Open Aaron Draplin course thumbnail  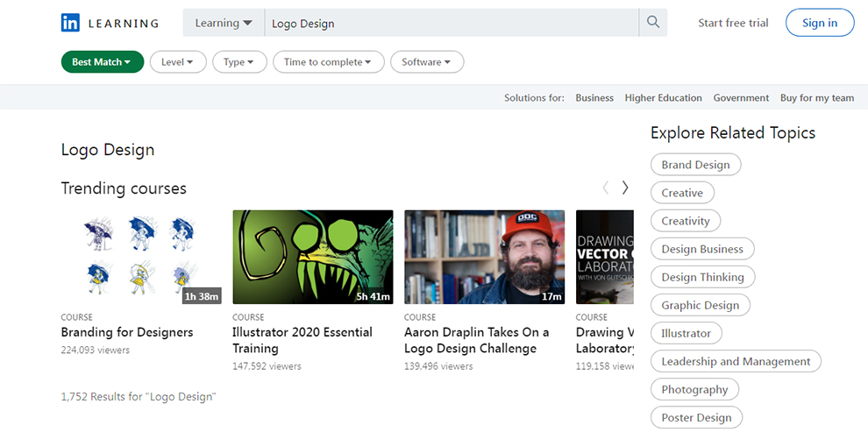(484, 257)
